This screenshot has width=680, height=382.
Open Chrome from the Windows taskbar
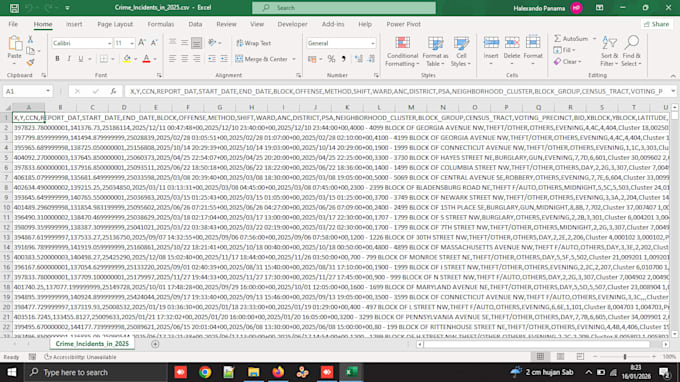pos(205,372)
